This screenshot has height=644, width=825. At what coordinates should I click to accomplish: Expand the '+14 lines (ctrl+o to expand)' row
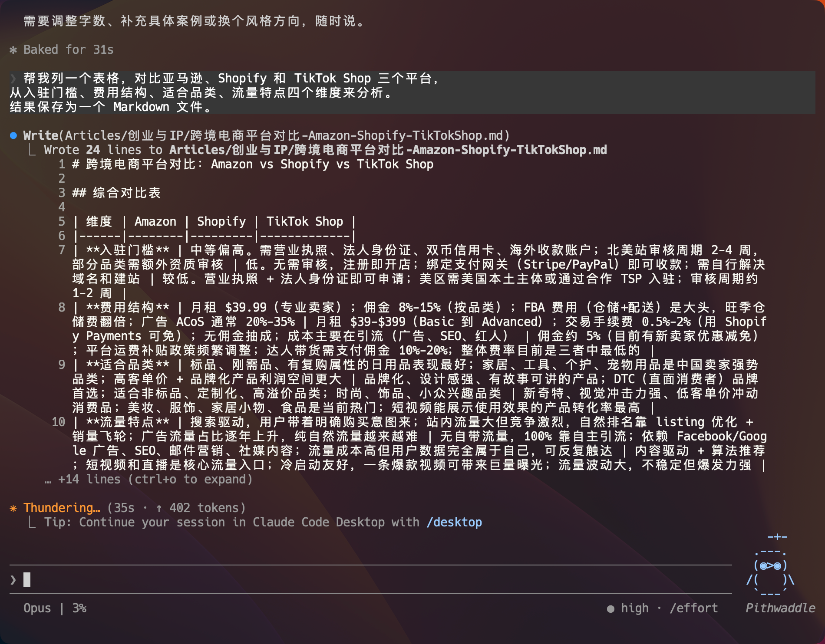click(148, 479)
